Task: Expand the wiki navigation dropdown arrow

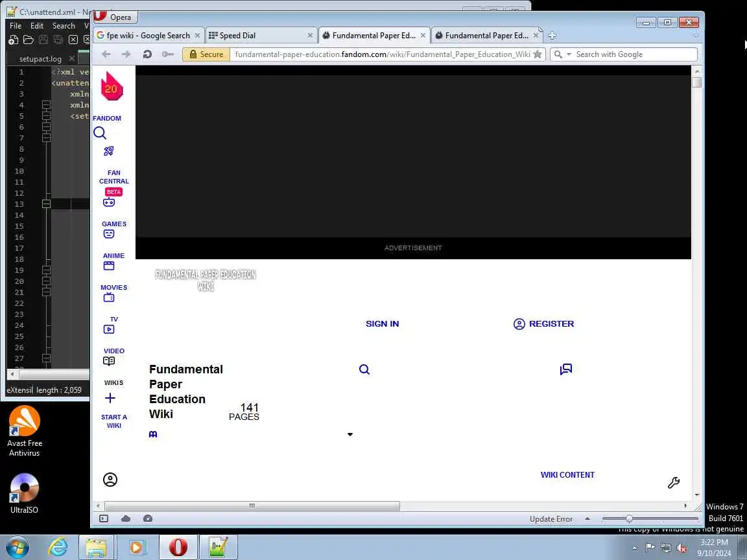Action: tap(350, 434)
